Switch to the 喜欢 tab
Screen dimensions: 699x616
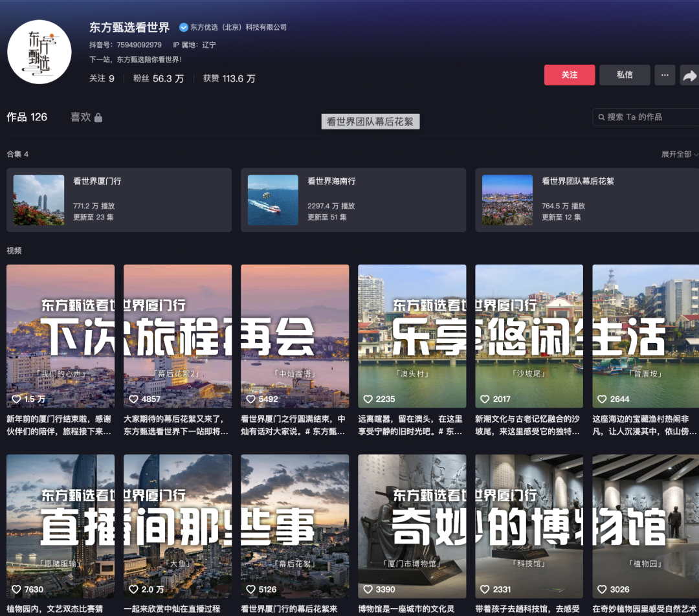[x=80, y=117]
